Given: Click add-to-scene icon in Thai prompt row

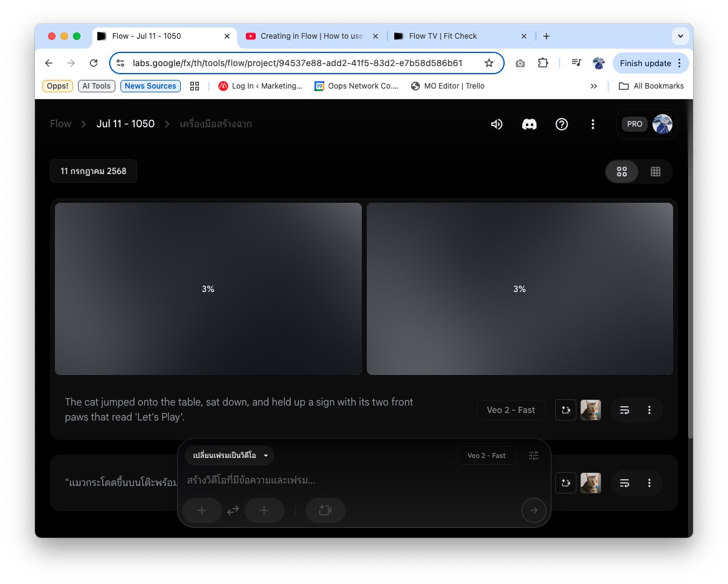Looking at the screenshot, I should pyautogui.click(x=566, y=483).
